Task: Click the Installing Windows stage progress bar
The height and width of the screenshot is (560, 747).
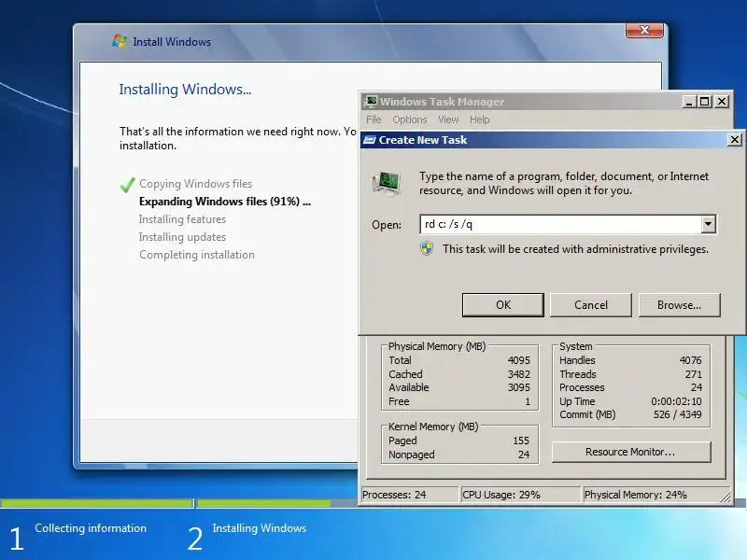Action: pos(276,503)
